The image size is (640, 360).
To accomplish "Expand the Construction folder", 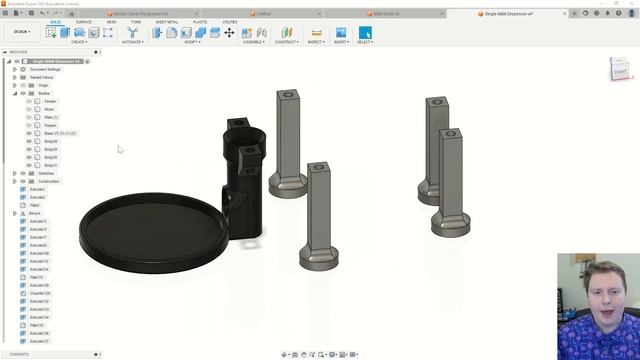I will 15,181.
